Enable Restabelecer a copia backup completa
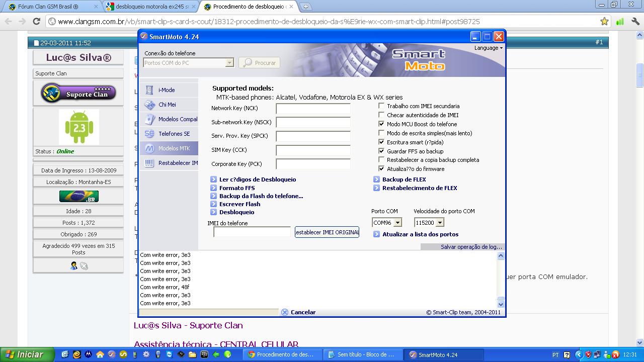Image resolution: width=644 pixels, height=362 pixels. 381,160
